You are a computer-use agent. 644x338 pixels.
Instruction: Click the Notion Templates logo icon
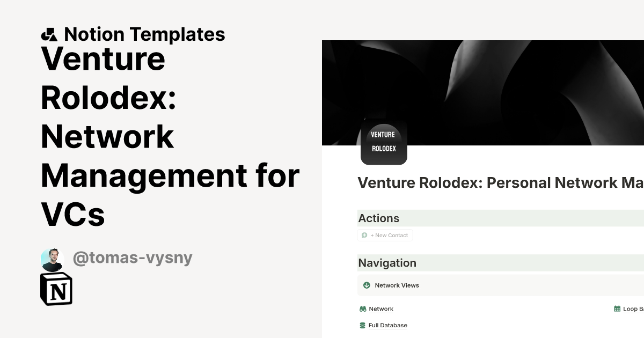pos(50,34)
